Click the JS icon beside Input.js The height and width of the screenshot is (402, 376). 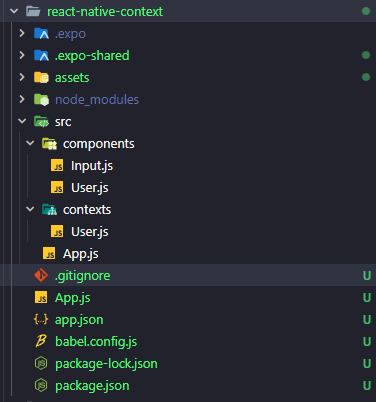click(x=57, y=165)
